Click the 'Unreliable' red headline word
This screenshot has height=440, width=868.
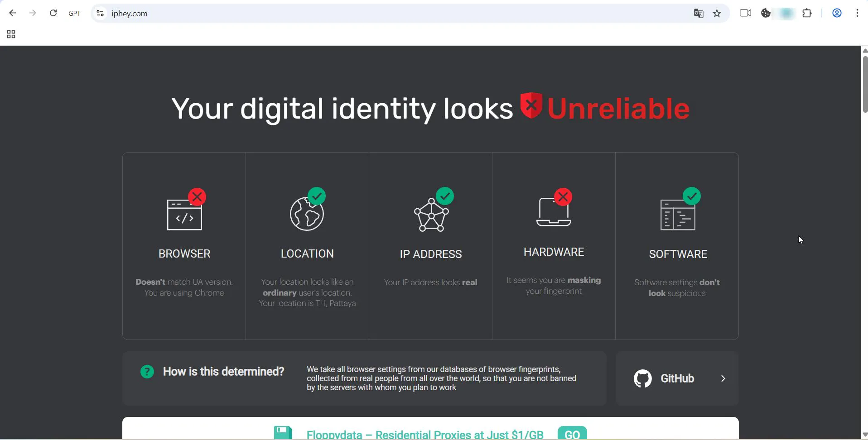619,109
